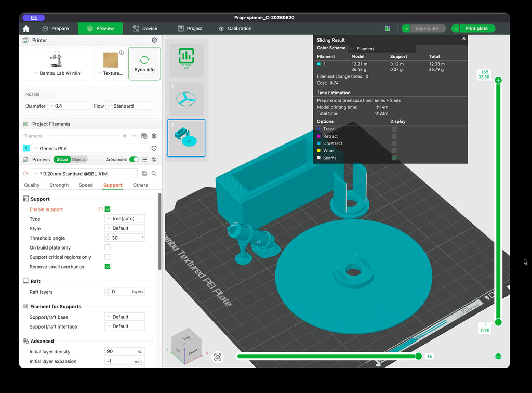Select the Bambu Lab A1 mini printer

(57, 63)
